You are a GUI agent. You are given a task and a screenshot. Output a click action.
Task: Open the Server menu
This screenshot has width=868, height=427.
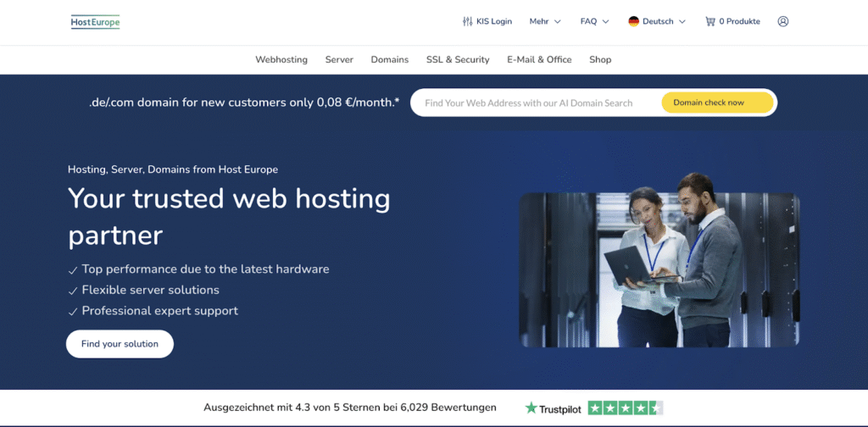tap(339, 60)
